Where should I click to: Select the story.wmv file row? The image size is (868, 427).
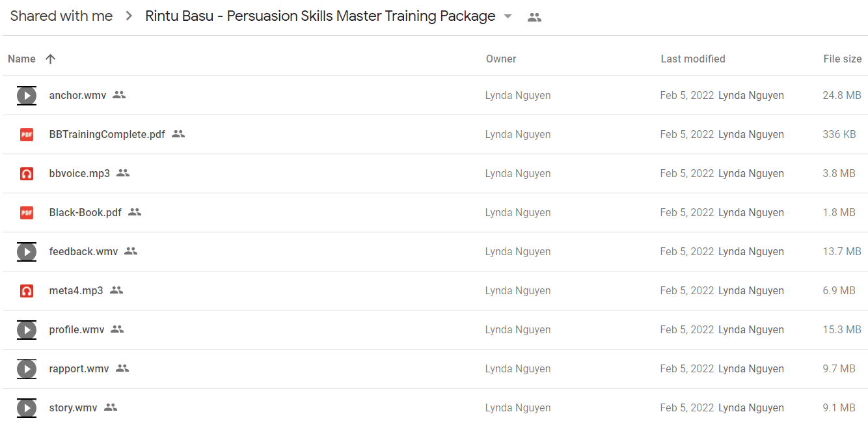(x=434, y=408)
